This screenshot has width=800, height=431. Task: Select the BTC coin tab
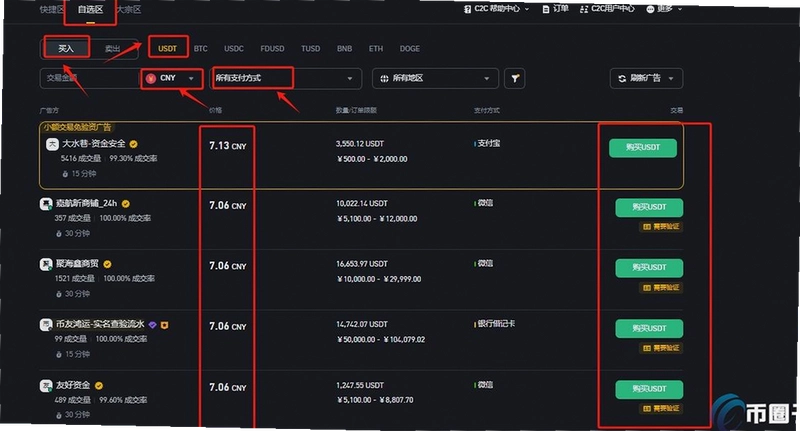pyautogui.click(x=201, y=49)
